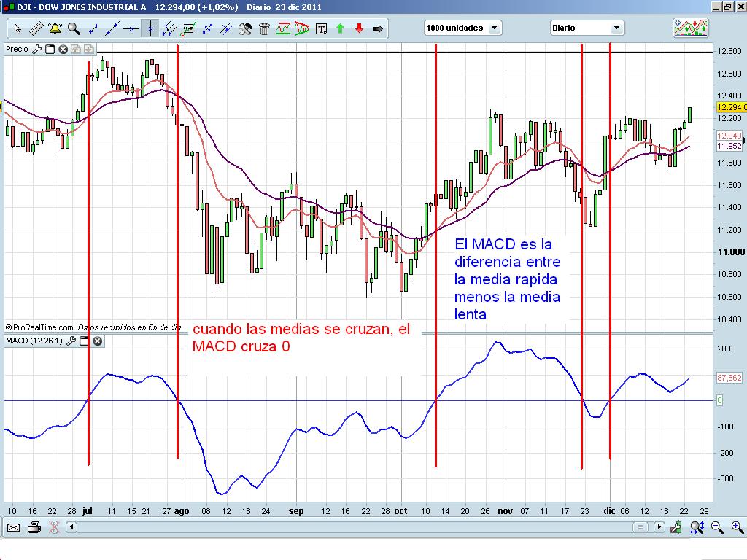Click the 12.800 price scale value
Image resolution: width=747 pixels, height=560 pixels.
tap(729, 52)
